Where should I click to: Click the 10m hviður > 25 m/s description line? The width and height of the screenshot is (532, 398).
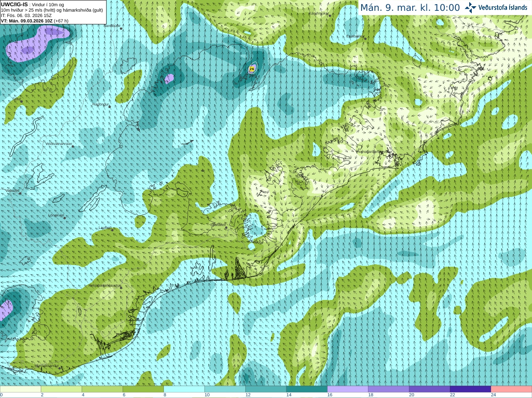pos(52,10)
